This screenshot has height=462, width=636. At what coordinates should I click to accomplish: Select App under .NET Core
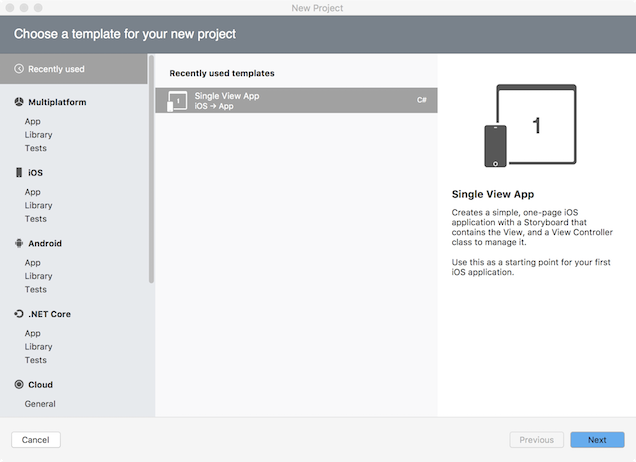(x=32, y=333)
